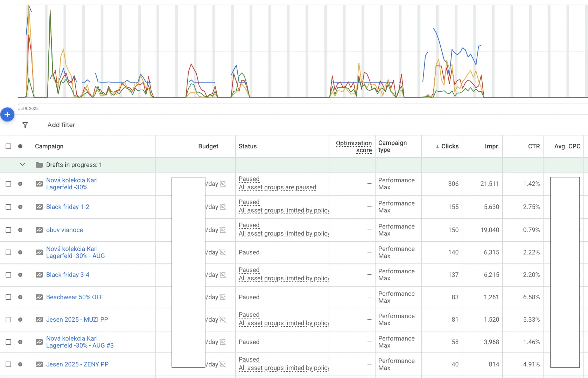
Task: Click the budget icon in obuv vianoce row
Action: [223, 230]
